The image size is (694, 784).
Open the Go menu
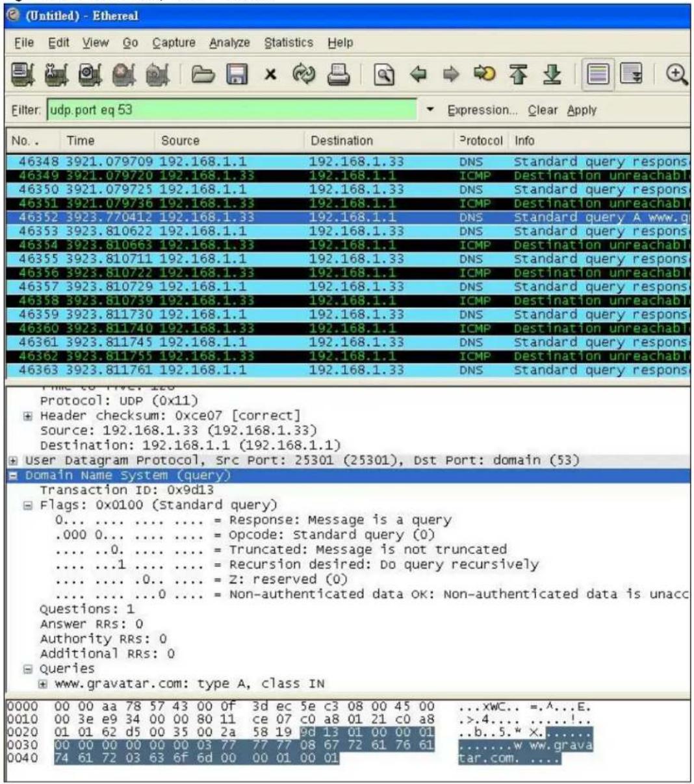[x=131, y=42]
